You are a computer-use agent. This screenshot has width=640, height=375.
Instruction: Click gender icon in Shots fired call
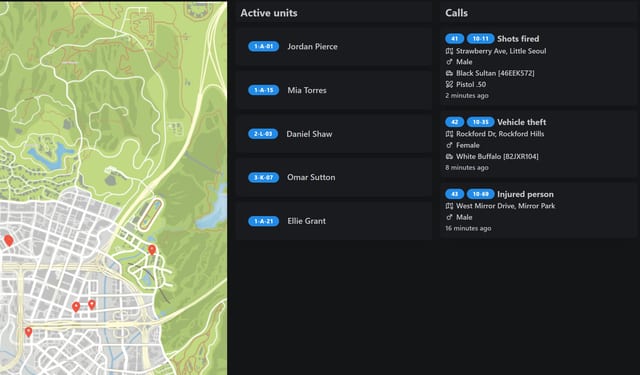click(449, 62)
